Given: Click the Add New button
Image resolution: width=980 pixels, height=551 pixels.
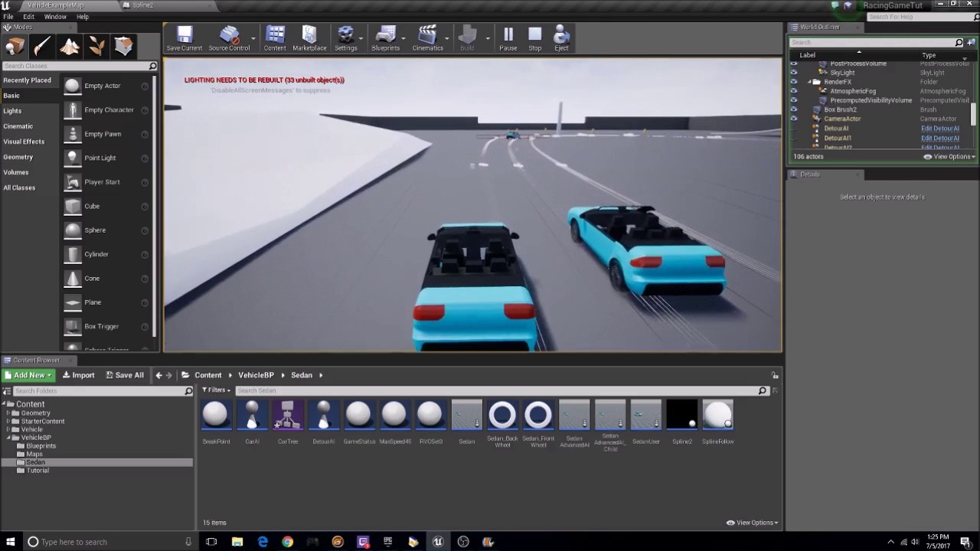Looking at the screenshot, I should coord(28,375).
